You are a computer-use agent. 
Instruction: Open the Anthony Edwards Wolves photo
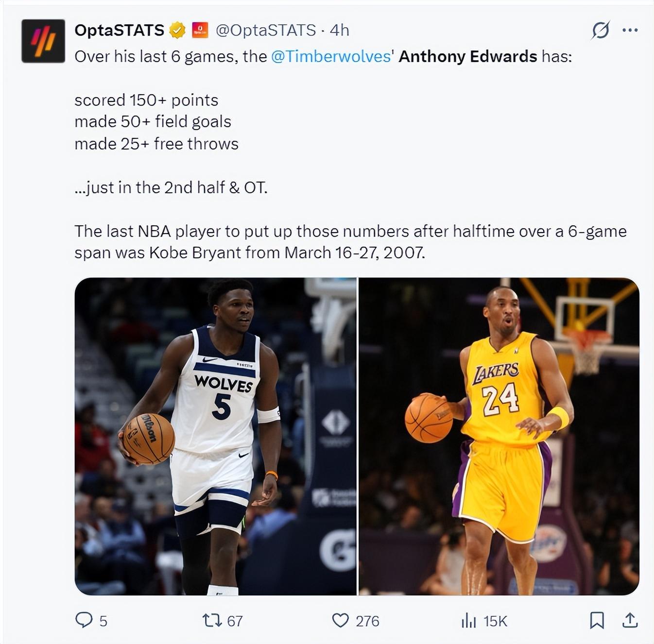[216, 436]
